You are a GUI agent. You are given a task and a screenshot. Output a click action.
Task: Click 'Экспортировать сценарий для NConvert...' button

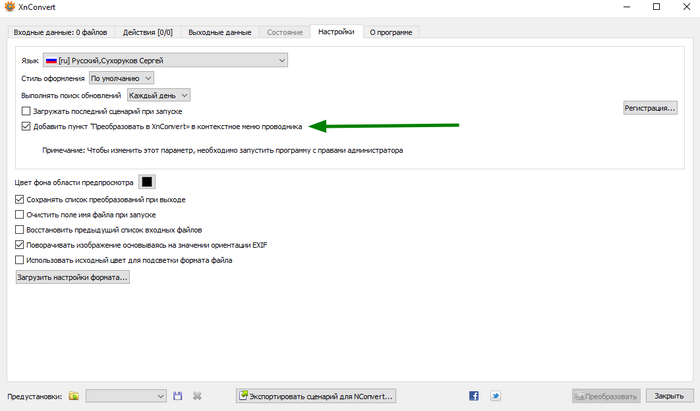[x=316, y=396]
